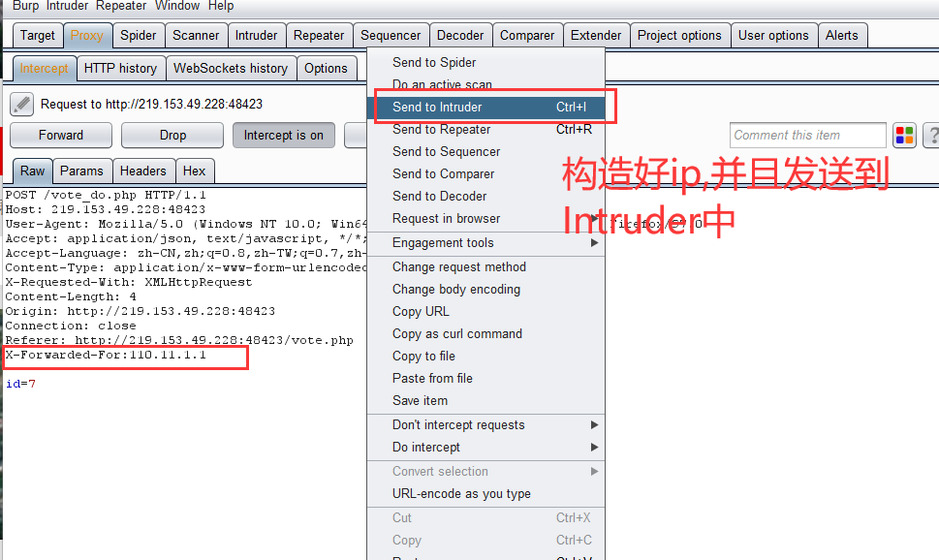
Task: Click the help question mark button
Action: point(932,136)
